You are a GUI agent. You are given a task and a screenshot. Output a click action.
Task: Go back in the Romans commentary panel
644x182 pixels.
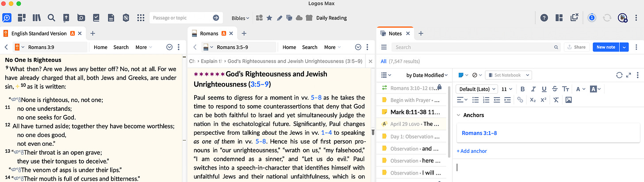(x=195, y=47)
